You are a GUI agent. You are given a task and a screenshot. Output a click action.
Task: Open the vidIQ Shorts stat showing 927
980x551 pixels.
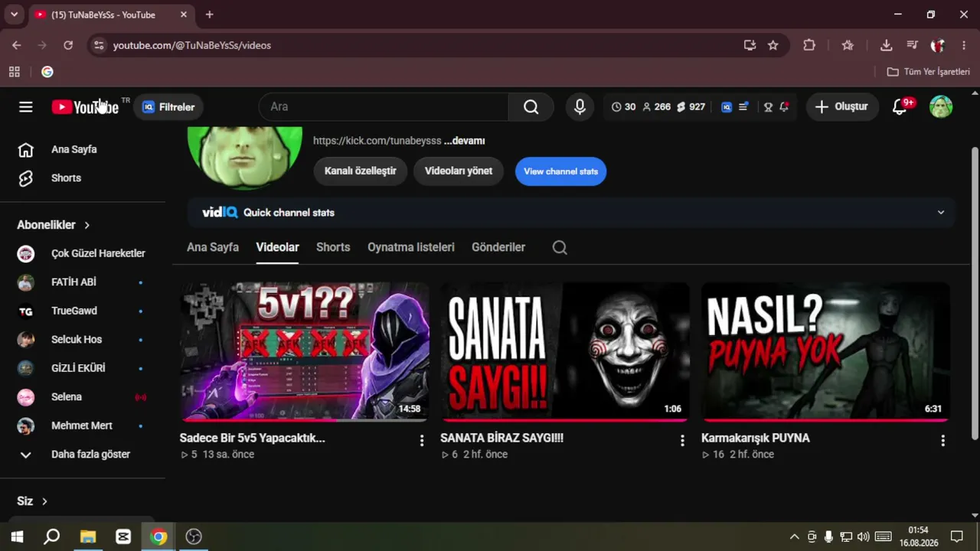(691, 107)
